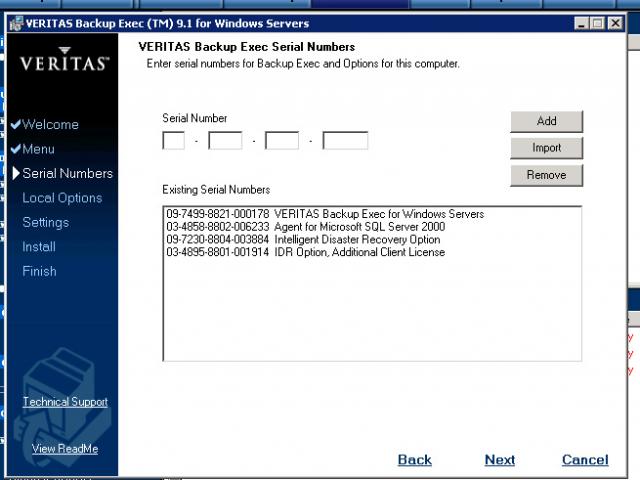The height and width of the screenshot is (480, 640).
Task: Click the checkmark icon beside Menu
Action: click(x=16, y=149)
